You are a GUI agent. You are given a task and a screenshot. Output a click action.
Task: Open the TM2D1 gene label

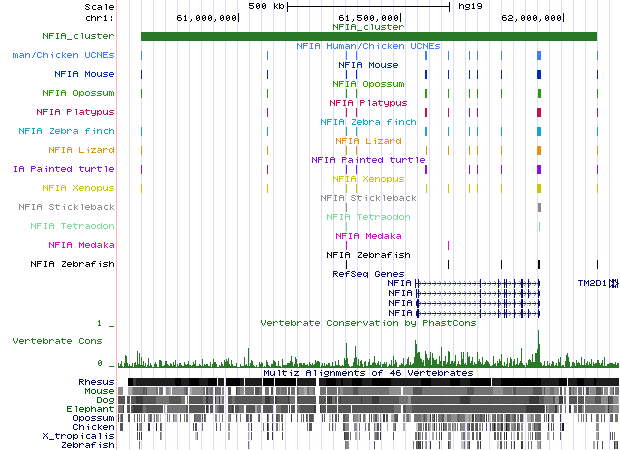[591, 283]
